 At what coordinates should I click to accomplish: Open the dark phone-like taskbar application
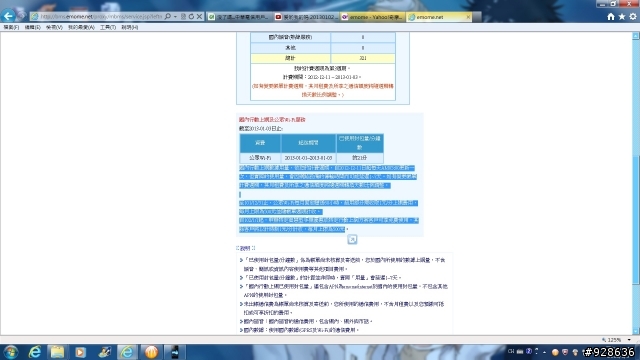(175, 352)
